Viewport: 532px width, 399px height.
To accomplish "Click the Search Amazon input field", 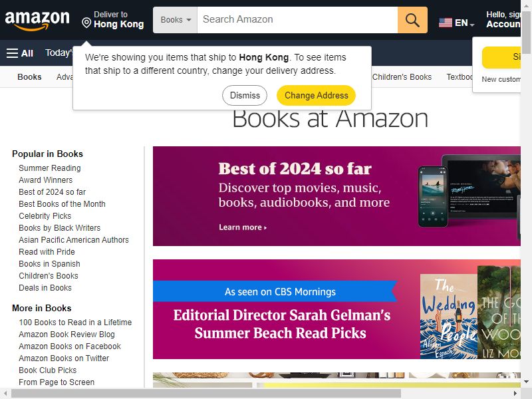I will point(297,20).
